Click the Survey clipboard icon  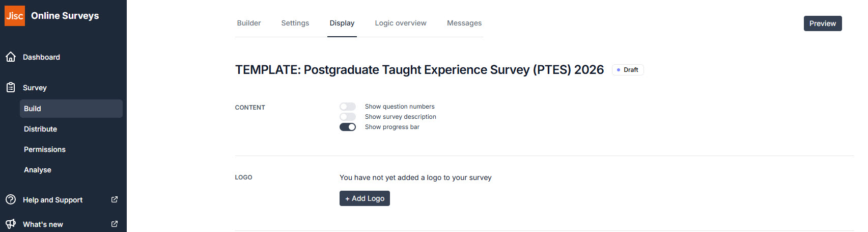[x=11, y=88]
